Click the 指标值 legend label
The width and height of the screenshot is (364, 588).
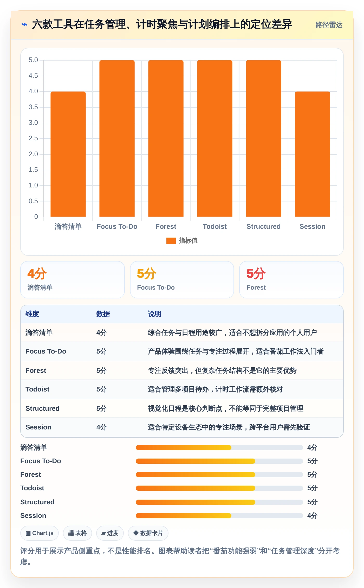tap(188, 241)
